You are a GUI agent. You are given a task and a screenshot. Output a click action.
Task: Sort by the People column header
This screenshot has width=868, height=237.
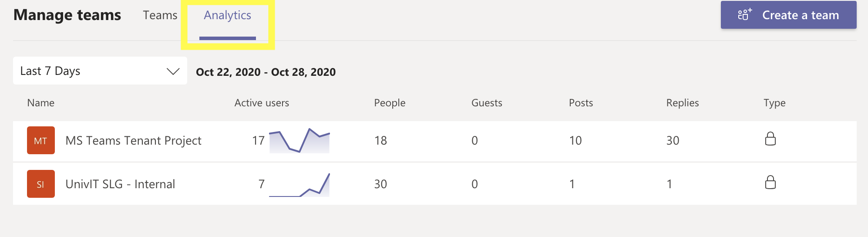pyautogui.click(x=390, y=103)
